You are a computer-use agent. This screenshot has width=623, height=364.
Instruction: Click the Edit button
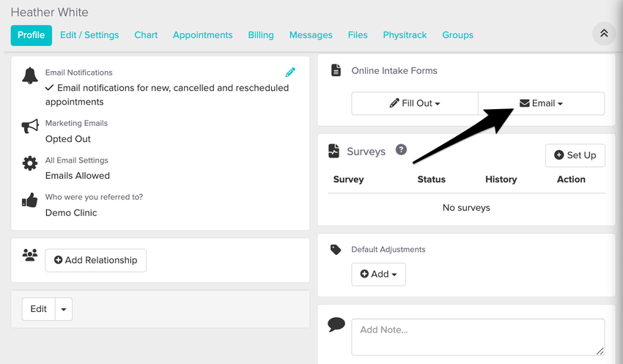39,309
